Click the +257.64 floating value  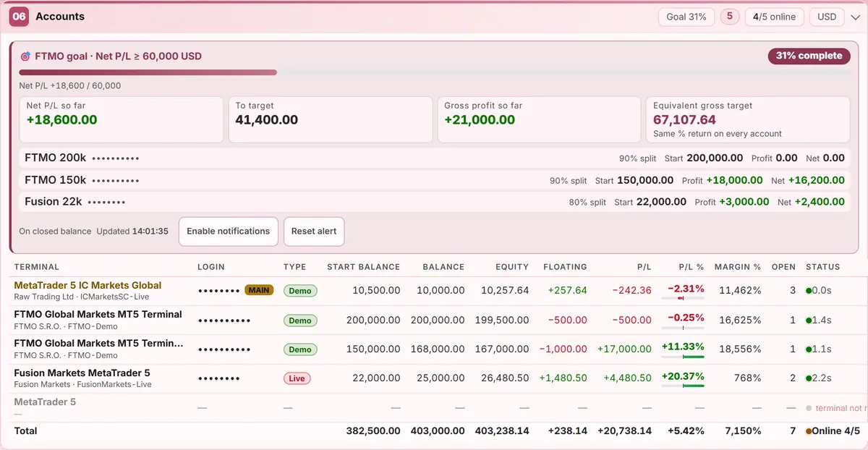567,290
